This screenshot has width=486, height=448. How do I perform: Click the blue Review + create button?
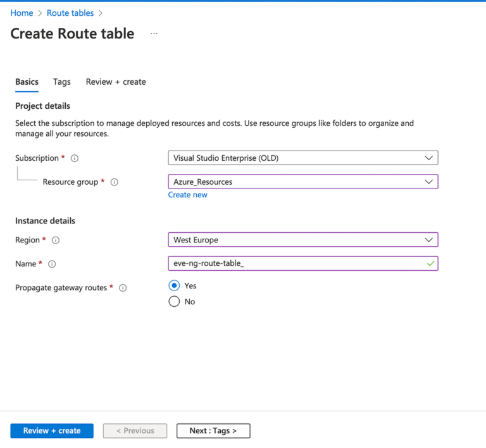52,431
